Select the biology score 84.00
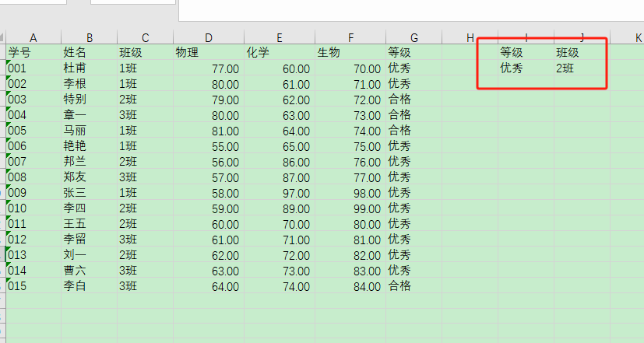Viewport: 644px width, 343px height. click(x=350, y=286)
